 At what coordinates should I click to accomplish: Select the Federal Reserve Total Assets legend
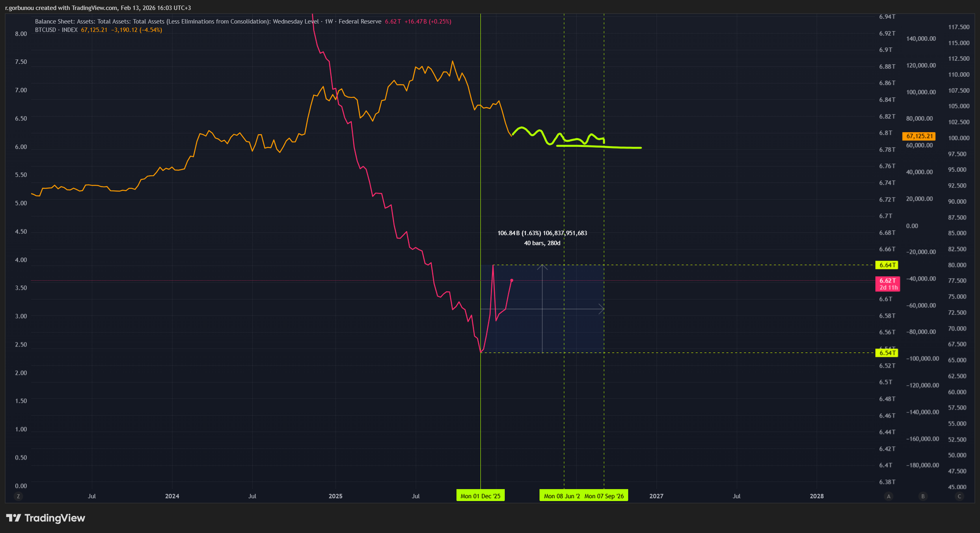208,22
